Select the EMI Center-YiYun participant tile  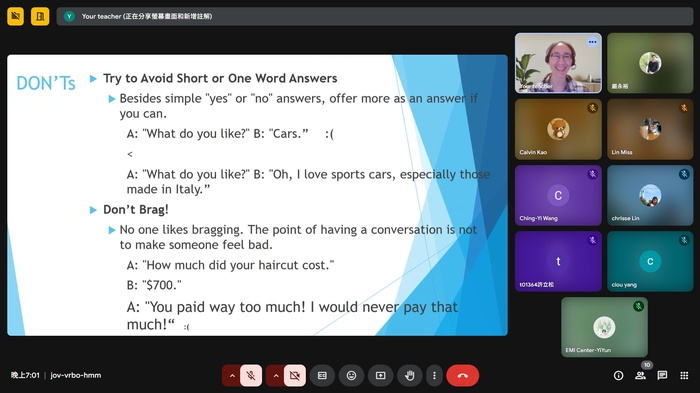604,327
